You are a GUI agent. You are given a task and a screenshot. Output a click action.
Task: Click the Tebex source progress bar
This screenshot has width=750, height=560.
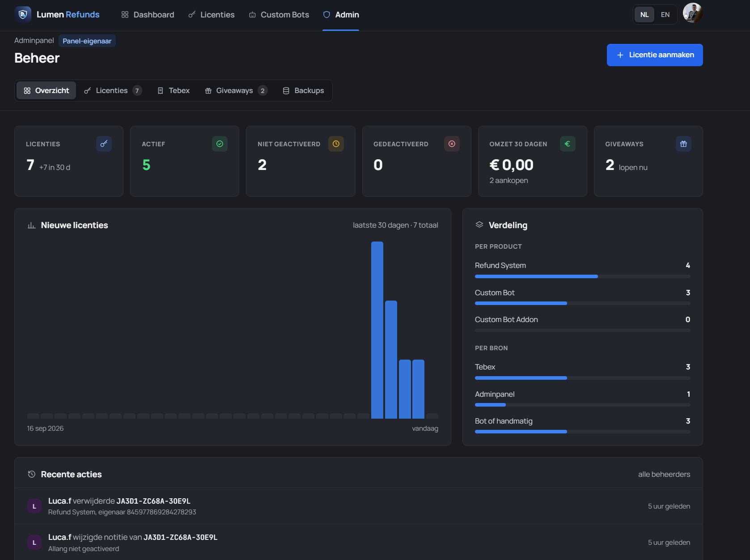pyautogui.click(x=582, y=378)
